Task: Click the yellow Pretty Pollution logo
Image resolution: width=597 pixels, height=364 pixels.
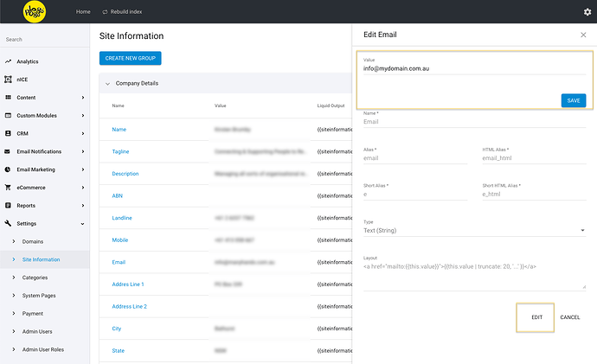Action: 35,11
